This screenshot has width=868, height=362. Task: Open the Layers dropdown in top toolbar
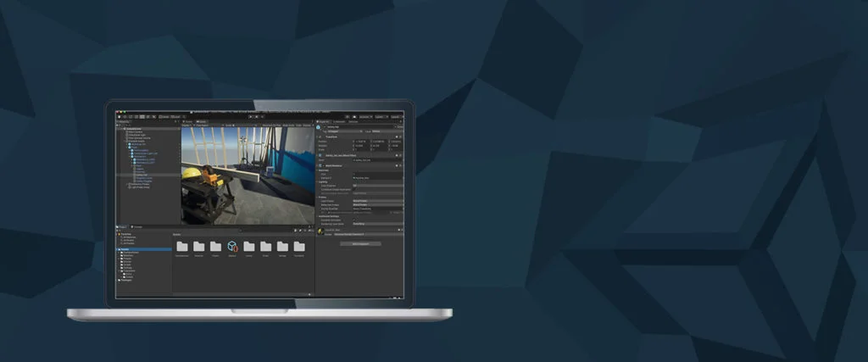[x=381, y=116]
